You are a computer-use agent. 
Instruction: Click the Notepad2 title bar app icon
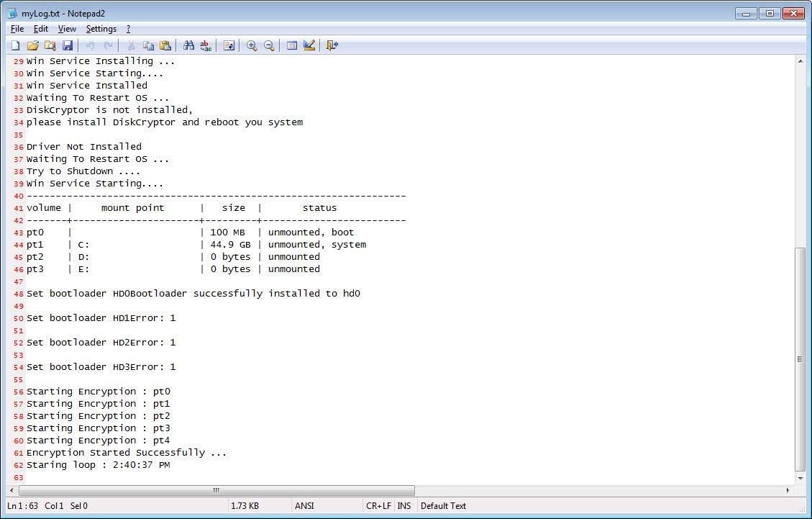coord(12,14)
